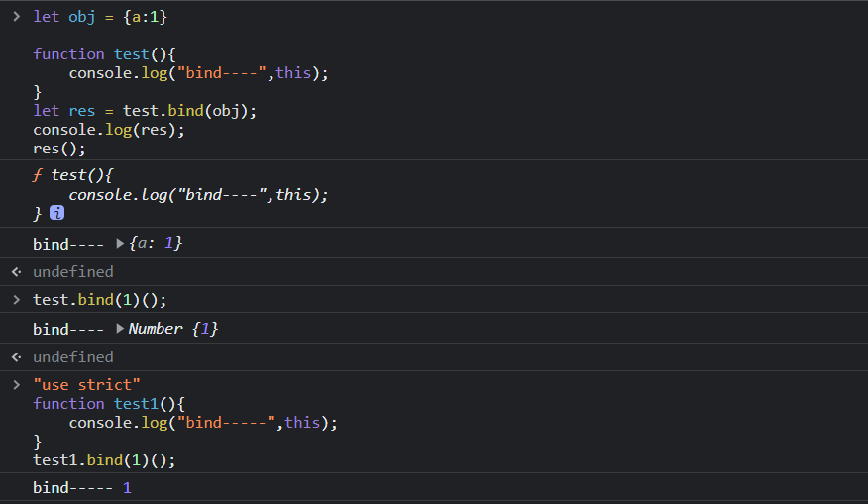This screenshot has width=868, height=504.
Task: Click the 'let obj = {a:1}' input line
Action: (x=100, y=17)
